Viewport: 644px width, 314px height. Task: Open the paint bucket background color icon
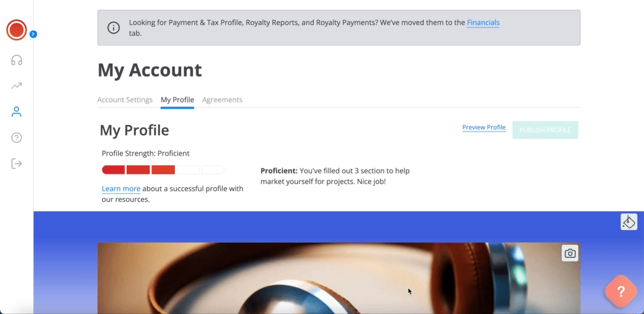pyautogui.click(x=629, y=222)
